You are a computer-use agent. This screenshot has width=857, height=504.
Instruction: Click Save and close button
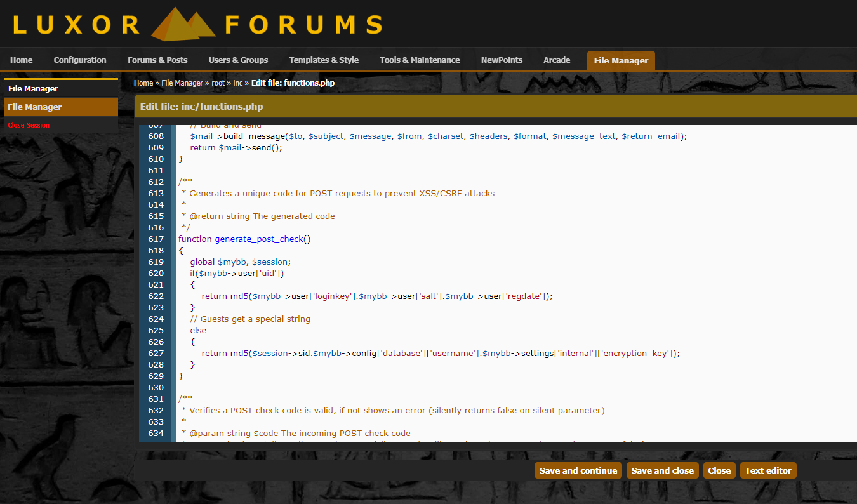pyautogui.click(x=663, y=470)
